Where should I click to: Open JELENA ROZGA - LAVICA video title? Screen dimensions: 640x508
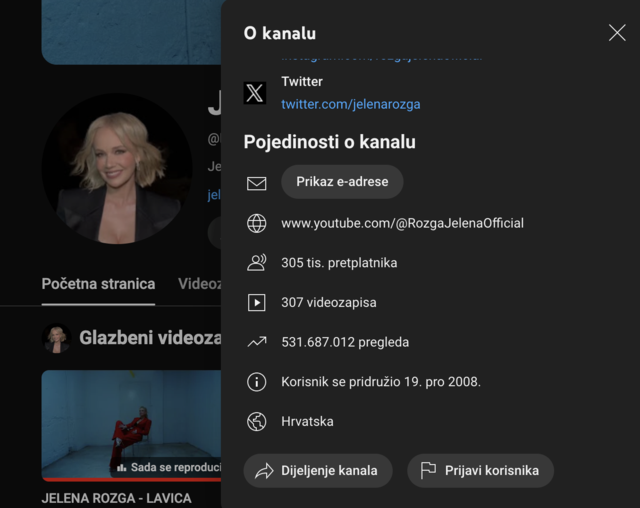click(x=116, y=499)
